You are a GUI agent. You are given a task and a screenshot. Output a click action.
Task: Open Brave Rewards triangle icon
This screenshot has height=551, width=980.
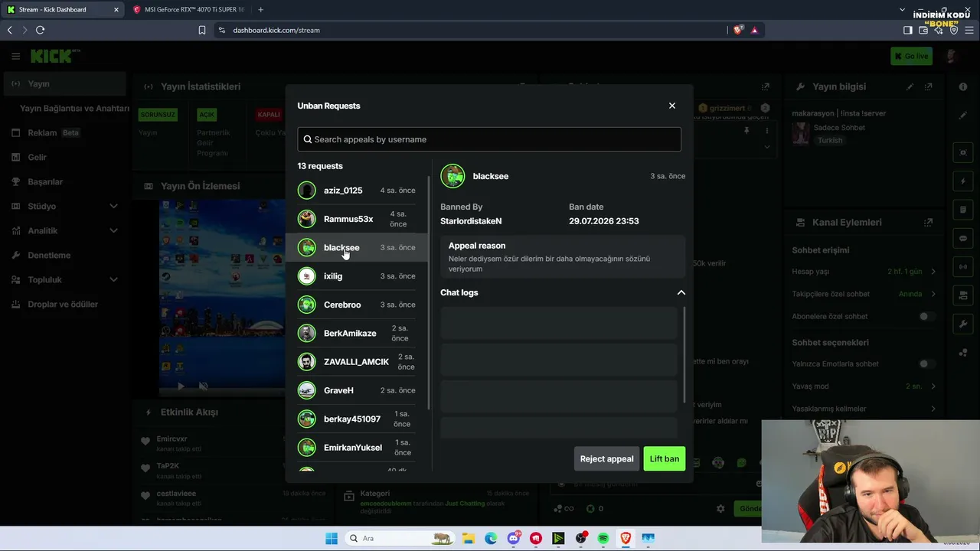tap(755, 30)
